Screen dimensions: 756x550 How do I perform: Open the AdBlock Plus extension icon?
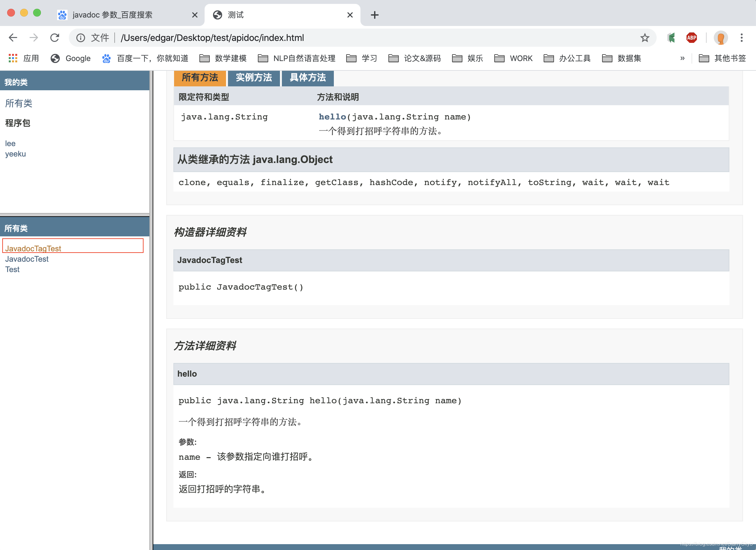pos(691,38)
